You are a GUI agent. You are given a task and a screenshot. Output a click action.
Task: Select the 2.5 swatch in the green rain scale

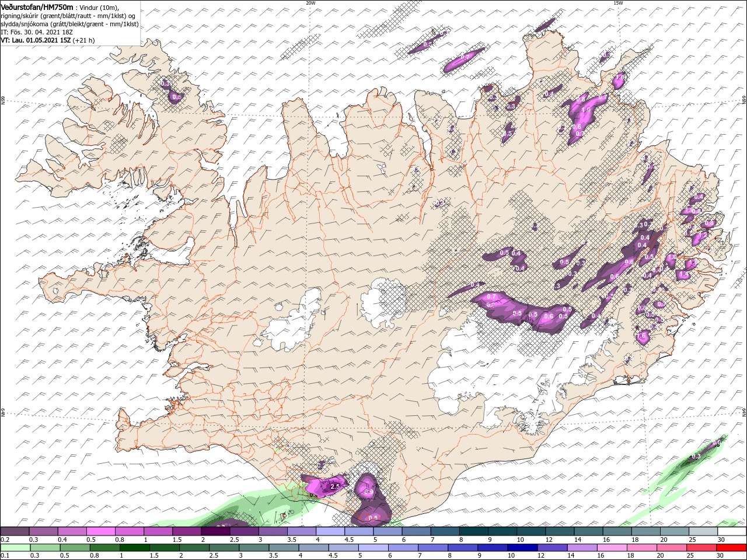click(x=225, y=548)
